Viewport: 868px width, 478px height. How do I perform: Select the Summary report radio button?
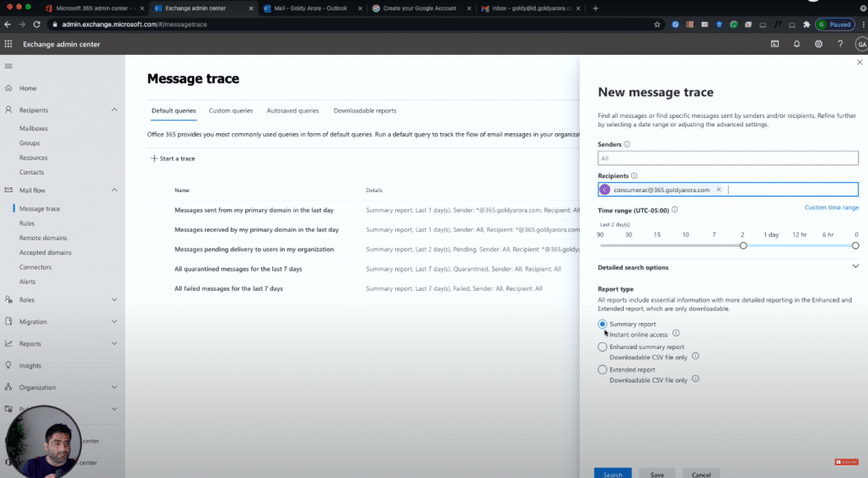click(x=603, y=324)
